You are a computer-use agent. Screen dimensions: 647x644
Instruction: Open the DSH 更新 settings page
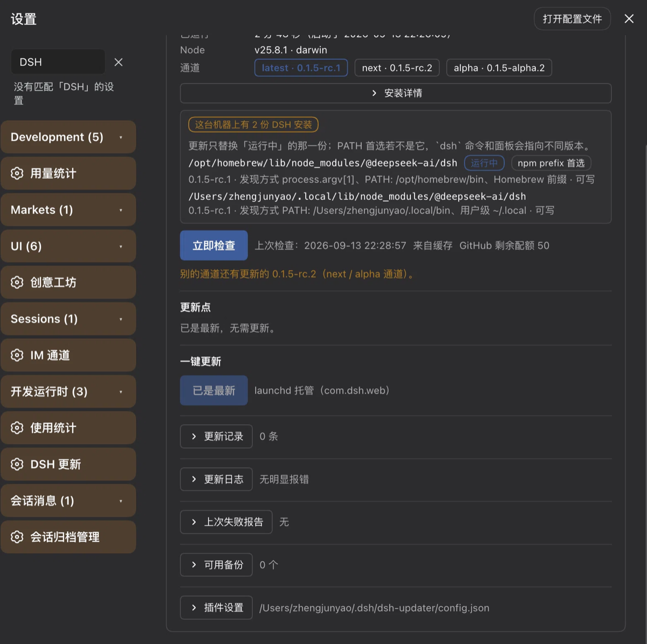pyautogui.click(x=68, y=464)
